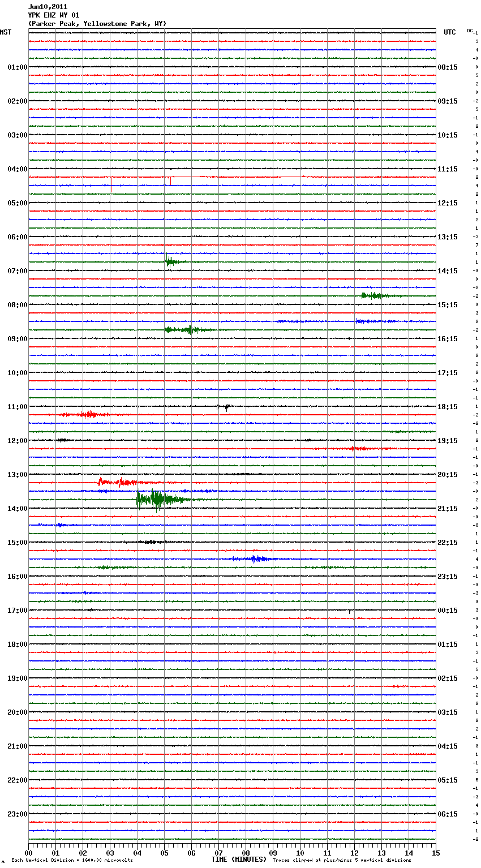Click the 13:15 UTC time label
Viewport: 481px width, 868px height.
point(448,237)
